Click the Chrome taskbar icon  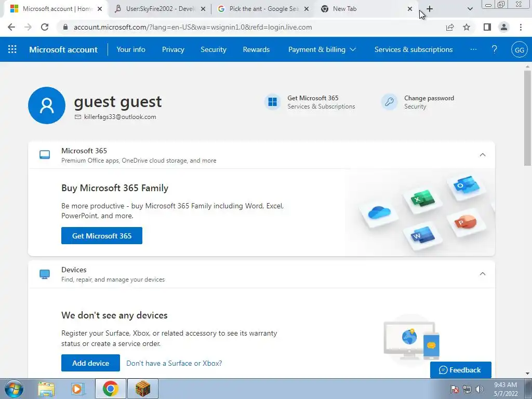click(110, 389)
